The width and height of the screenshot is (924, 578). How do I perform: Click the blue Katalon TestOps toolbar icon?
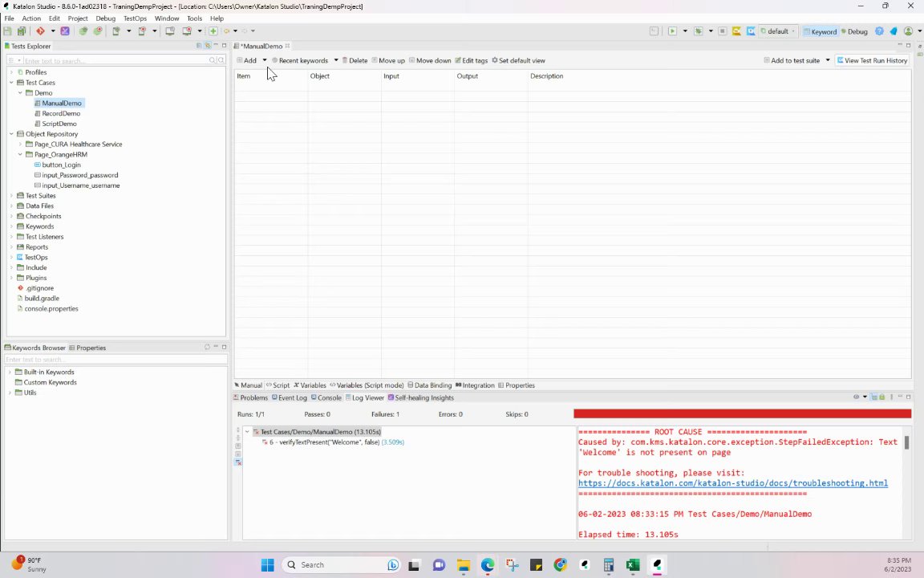(751, 31)
